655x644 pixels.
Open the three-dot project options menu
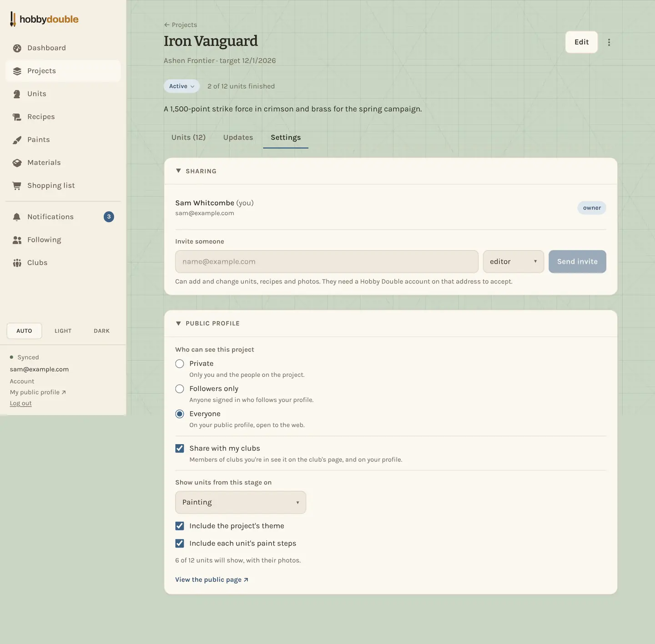609,42
